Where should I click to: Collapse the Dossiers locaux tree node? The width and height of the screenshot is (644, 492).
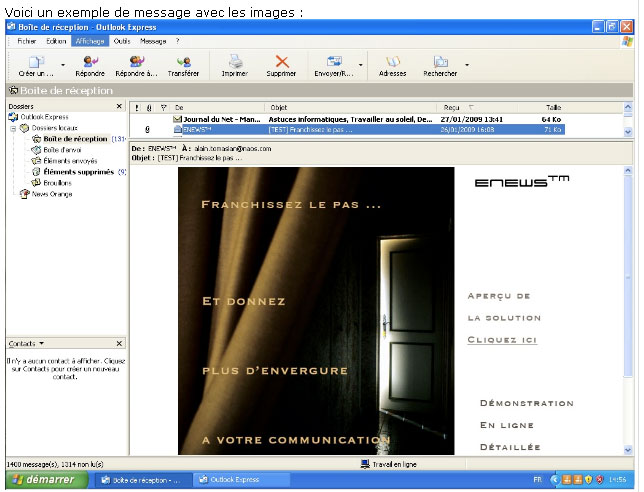tap(14, 128)
